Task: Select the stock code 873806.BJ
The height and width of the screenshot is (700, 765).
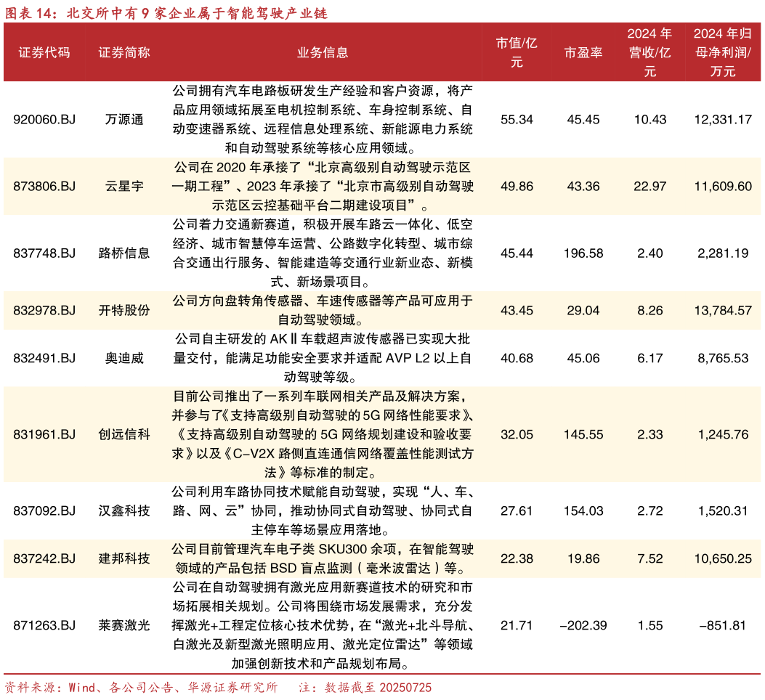Action: pyautogui.click(x=44, y=186)
